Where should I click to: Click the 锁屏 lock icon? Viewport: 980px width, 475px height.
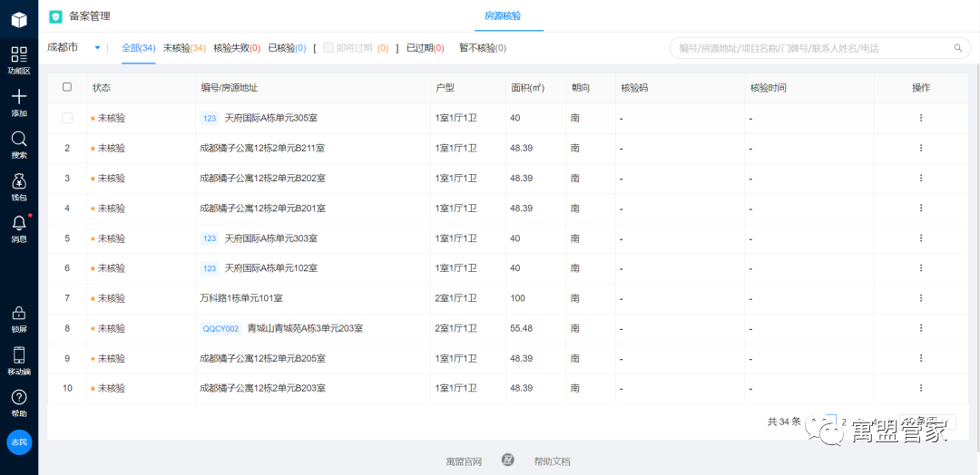[x=19, y=313]
